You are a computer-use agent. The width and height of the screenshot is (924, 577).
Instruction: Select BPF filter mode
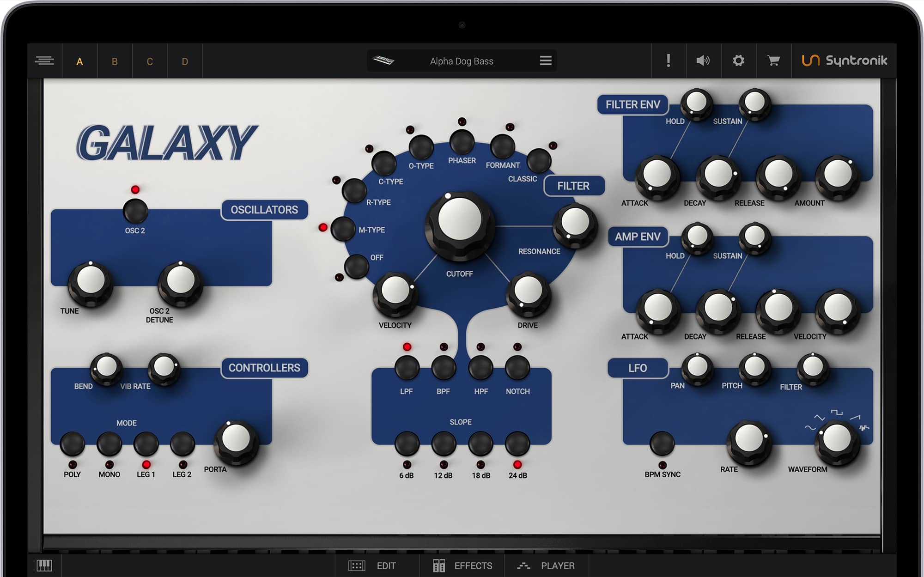coord(444,368)
